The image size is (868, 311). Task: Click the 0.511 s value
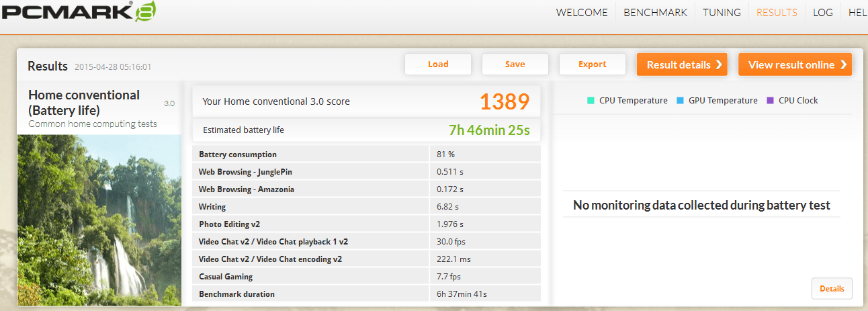coord(450,171)
